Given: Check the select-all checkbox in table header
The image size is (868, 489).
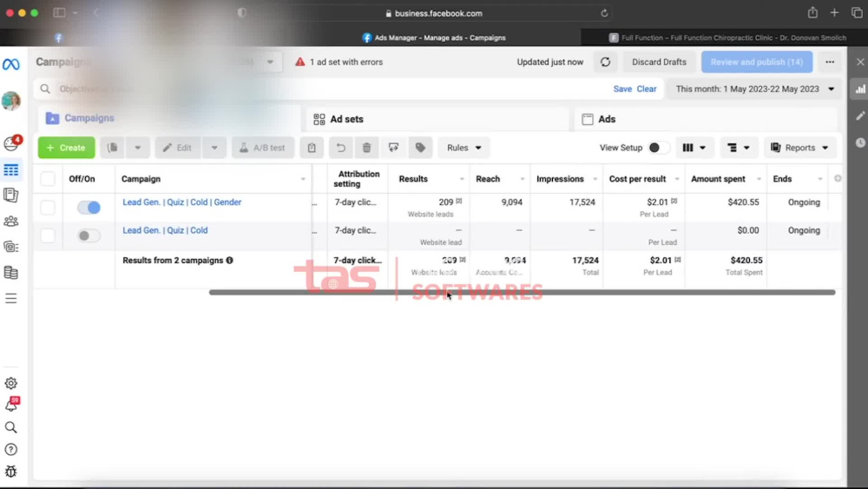Looking at the screenshot, I should pyautogui.click(x=48, y=179).
